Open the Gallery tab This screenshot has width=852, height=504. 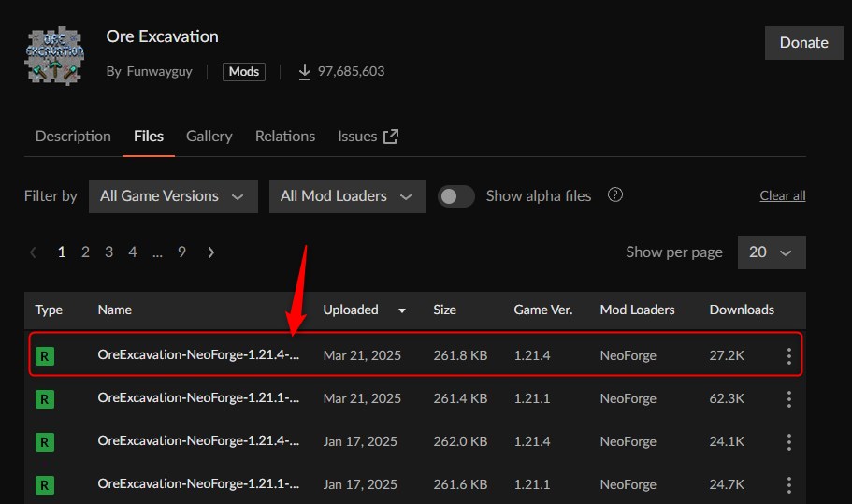coord(209,137)
